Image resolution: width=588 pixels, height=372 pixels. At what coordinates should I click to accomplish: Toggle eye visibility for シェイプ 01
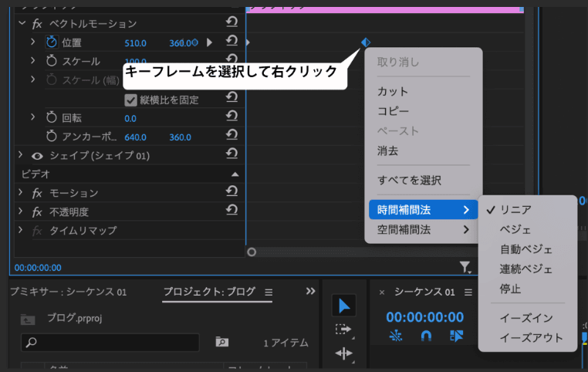[36, 156]
